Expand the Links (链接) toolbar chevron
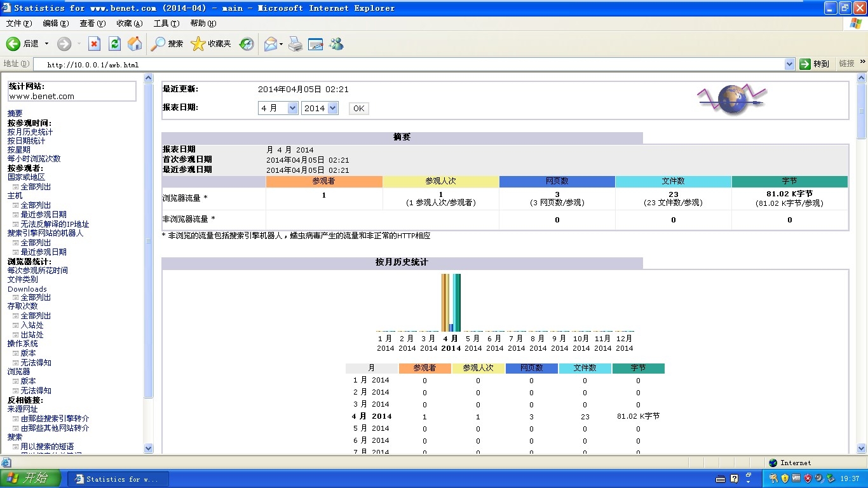 pos(862,62)
